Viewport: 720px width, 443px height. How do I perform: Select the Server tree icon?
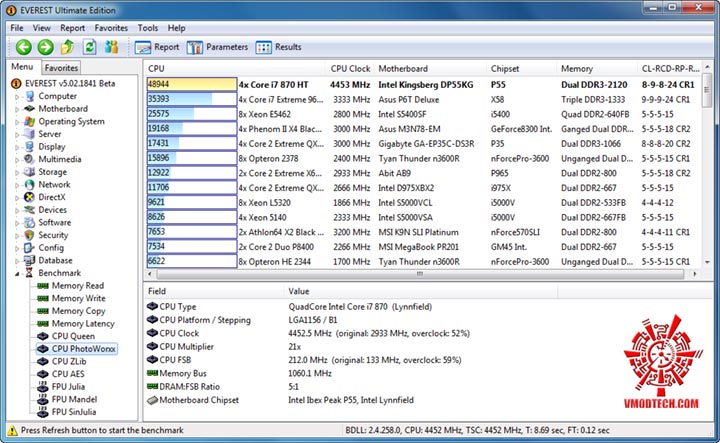coord(30,134)
